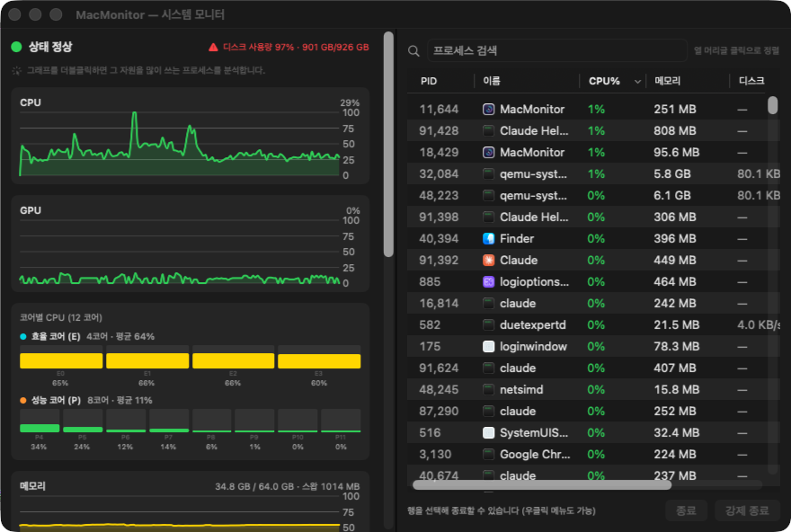791x532 pixels.
Task: Click the 4.0 KB/s disk value for duetexpertd
Action: tap(759, 324)
